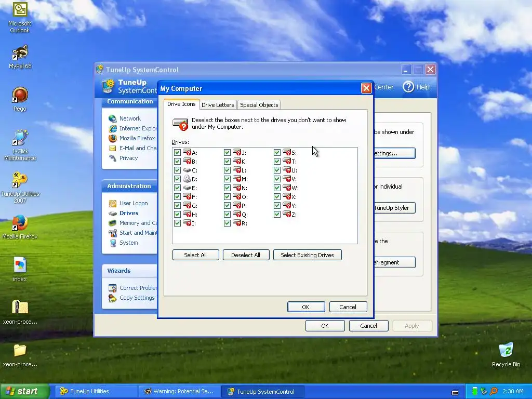The height and width of the screenshot is (399, 532).
Task: Switch to the Drive Icons tab
Action: click(x=181, y=104)
